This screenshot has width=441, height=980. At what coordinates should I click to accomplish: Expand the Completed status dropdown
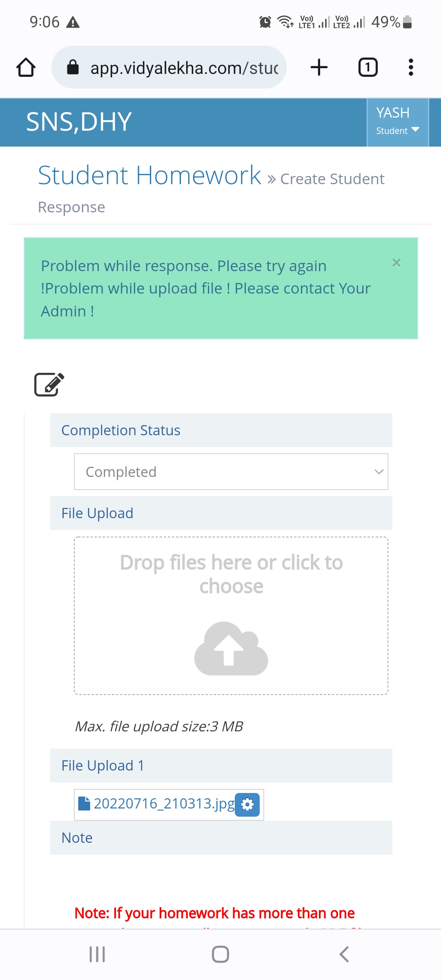pyautogui.click(x=231, y=472)
